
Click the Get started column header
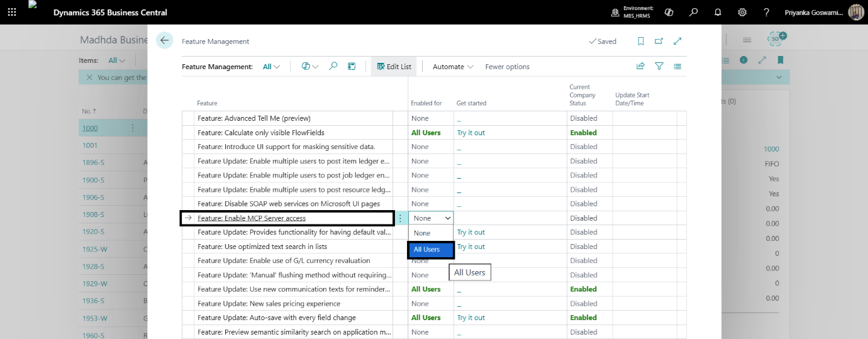pos(471,103)
